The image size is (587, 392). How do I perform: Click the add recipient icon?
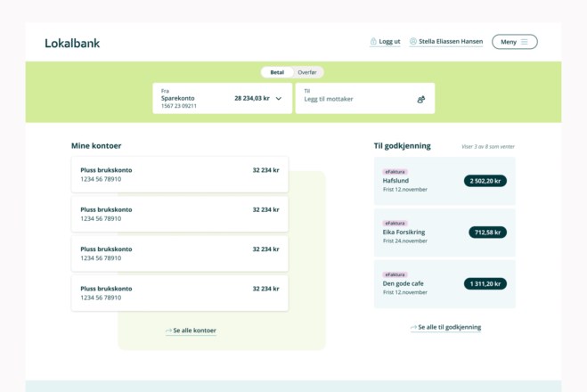click(x=421, y=99)
